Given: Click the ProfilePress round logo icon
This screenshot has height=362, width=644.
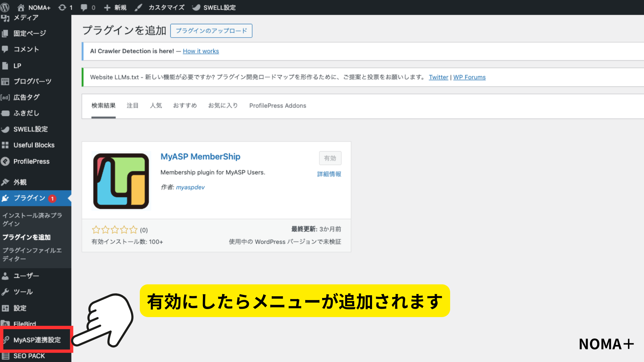Looking at the screenshot, I should click(x=5, y=162).
